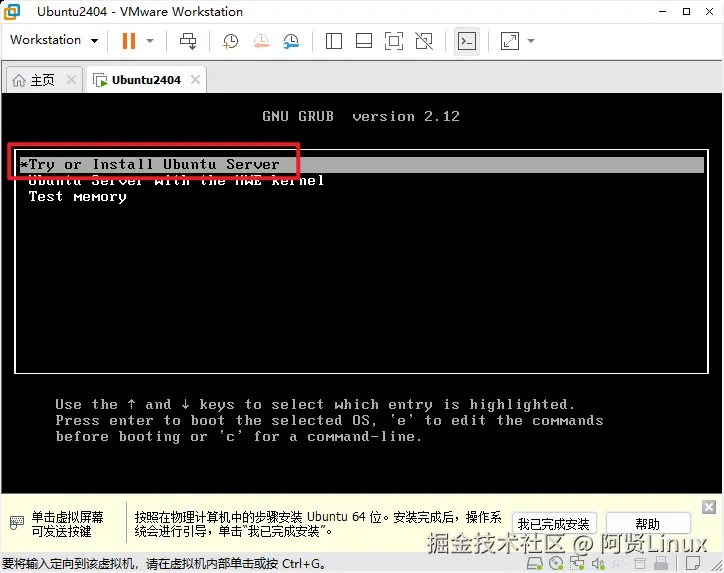This screenshot has width=724, height=573.
Task: Click the sound card status icon
Action: click(598, 564)
